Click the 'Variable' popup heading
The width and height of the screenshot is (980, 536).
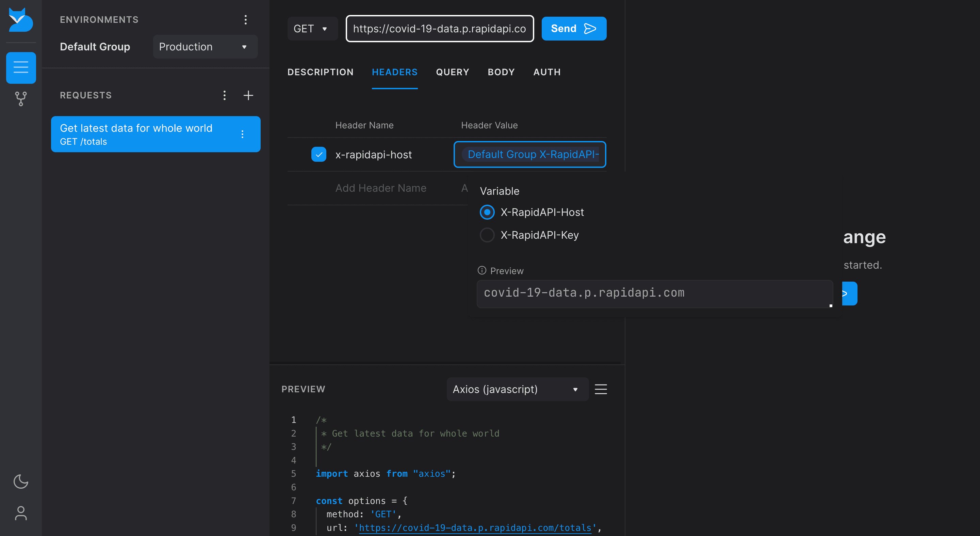pyautogui.click(x=499, y=191)
